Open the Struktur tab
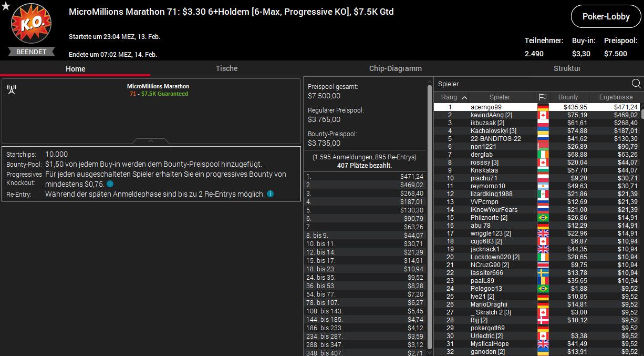Image resolution: width=644 pixels, height=356 pixels. pos(567,68)
